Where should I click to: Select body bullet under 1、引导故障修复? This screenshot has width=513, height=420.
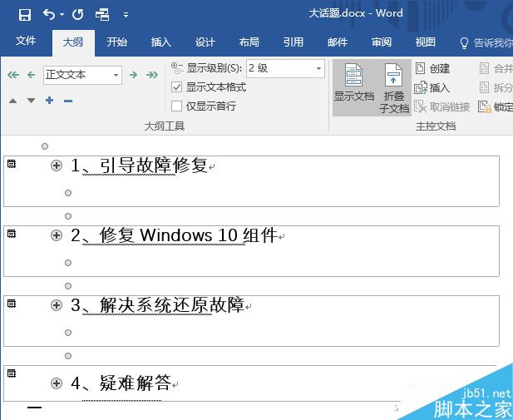click(x=68, y=193)
